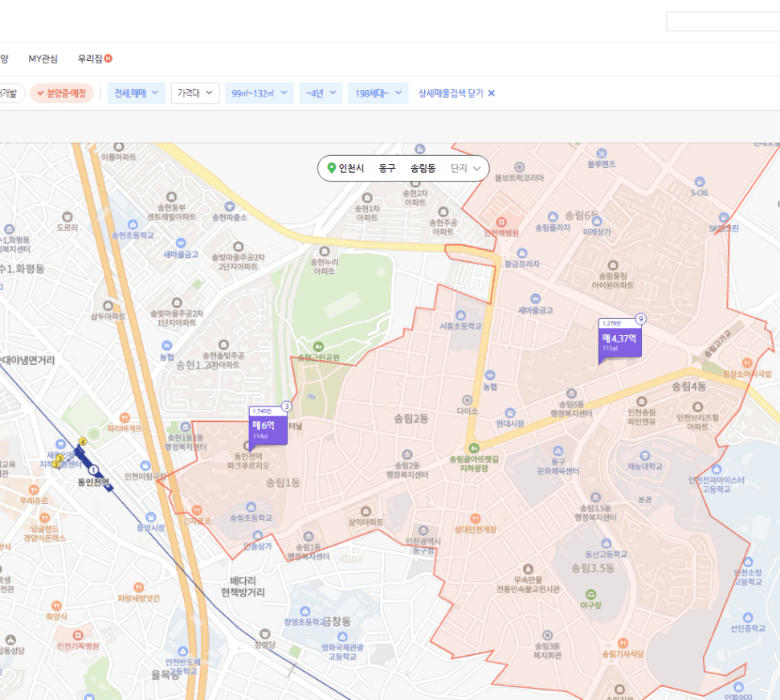Click the 동인천역 station marker
The image size is (780, 700).
coord(94,470)
